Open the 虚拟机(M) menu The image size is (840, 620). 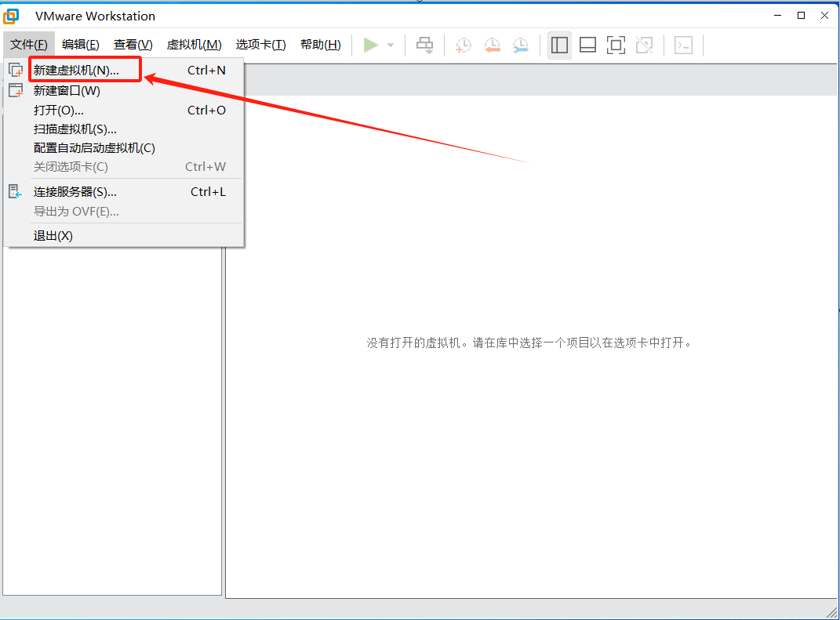[194, 45]
